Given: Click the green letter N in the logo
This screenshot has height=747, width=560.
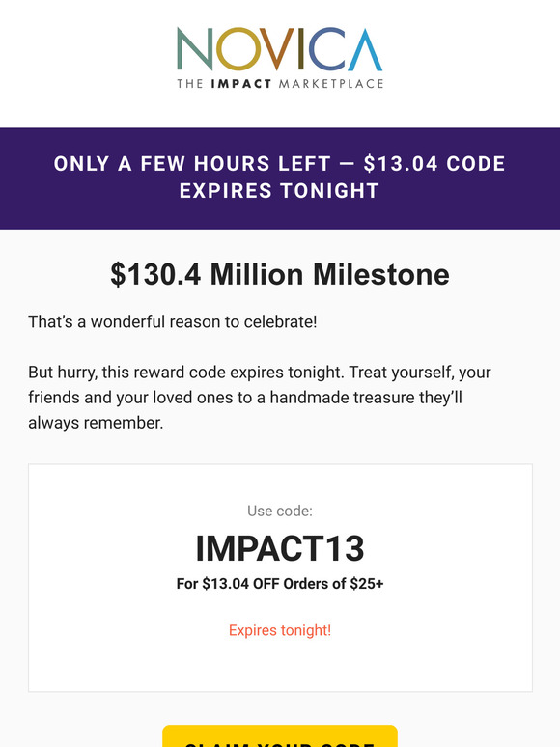Looking at the screenshot, I should click(x=194, y=49).
